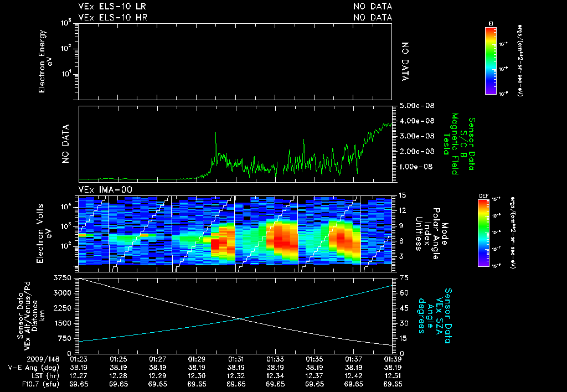The height and width of the screenshot is (392, 567).
Task: Click the 01:25 time tick label
Action: pyautogui.click(x=118, y=359)
